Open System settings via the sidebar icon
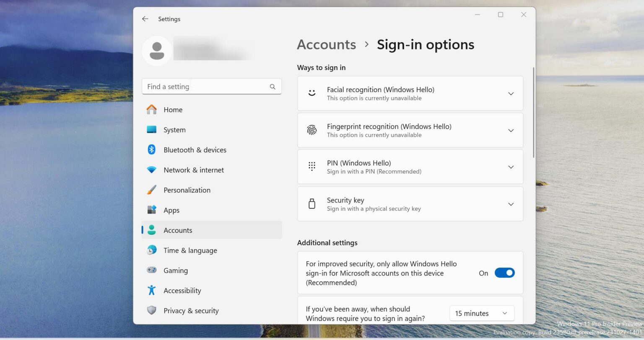Screen dimensions: 644x340 coord(151,129)
